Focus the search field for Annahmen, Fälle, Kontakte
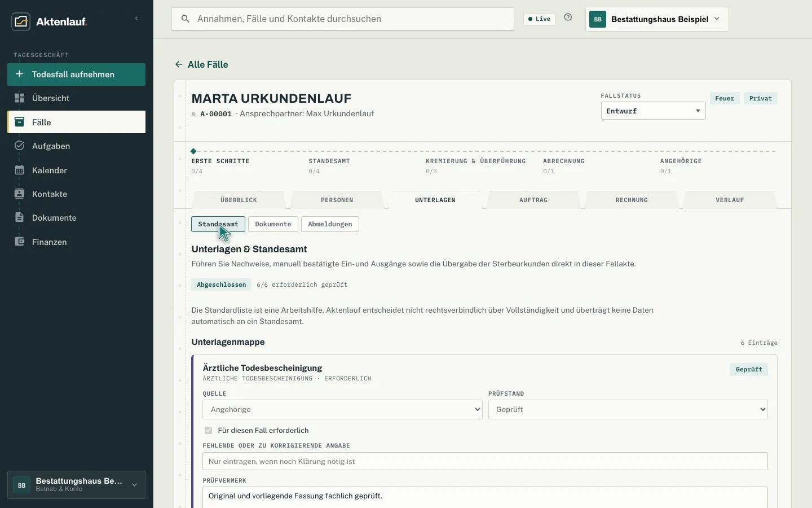Viewport: 812px width, 508px height. click(343, 19)
